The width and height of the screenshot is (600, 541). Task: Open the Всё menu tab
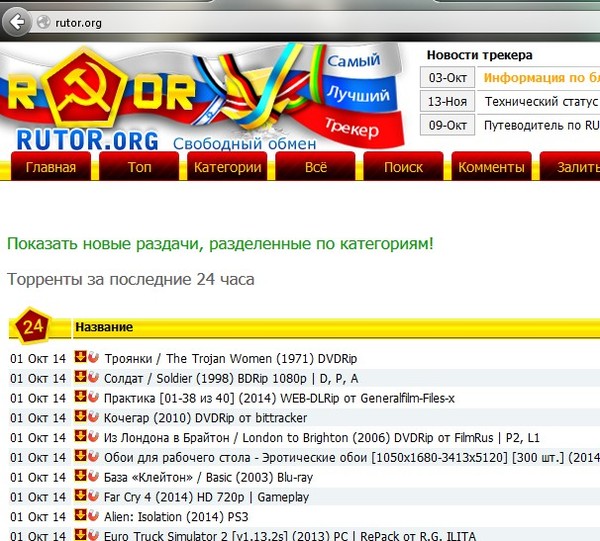tap(316, 166)
